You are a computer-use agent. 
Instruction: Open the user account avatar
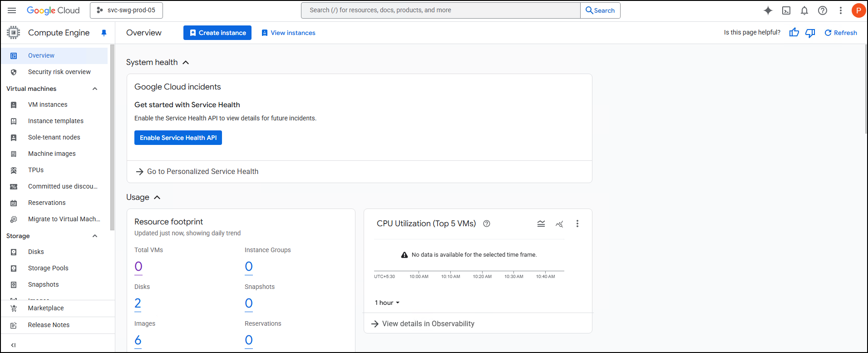[858, 10]
